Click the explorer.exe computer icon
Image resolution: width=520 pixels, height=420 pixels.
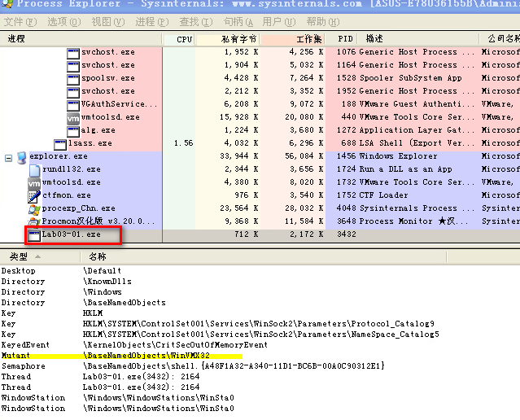[21, 158]
